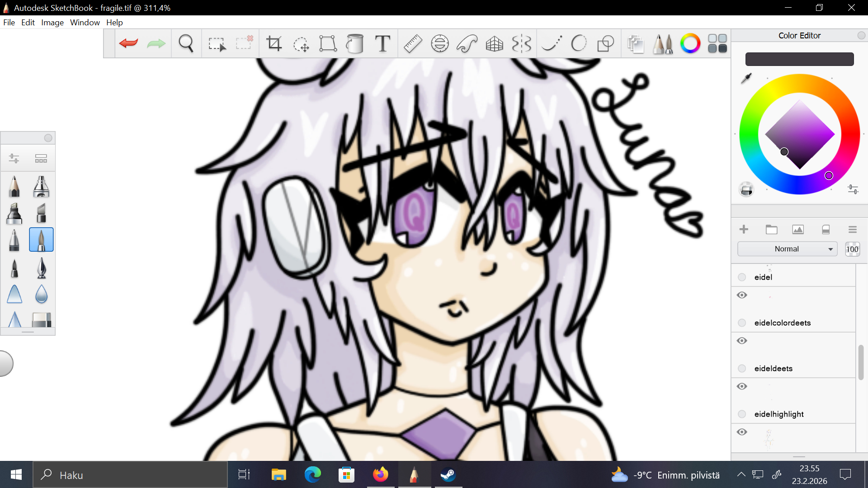Viewport: 868px width, 488px height.
Task: Click the red Undo arrow
Action: [x=128, y=43]
